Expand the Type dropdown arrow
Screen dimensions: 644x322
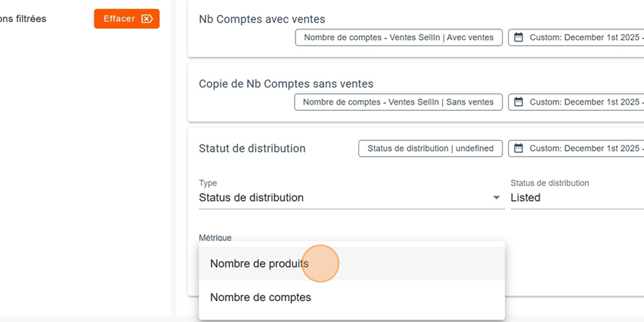coord(497,198)
